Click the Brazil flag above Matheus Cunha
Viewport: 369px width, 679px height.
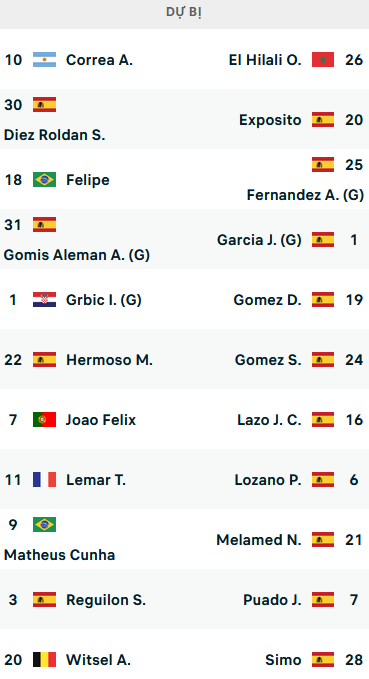(44, 525)
